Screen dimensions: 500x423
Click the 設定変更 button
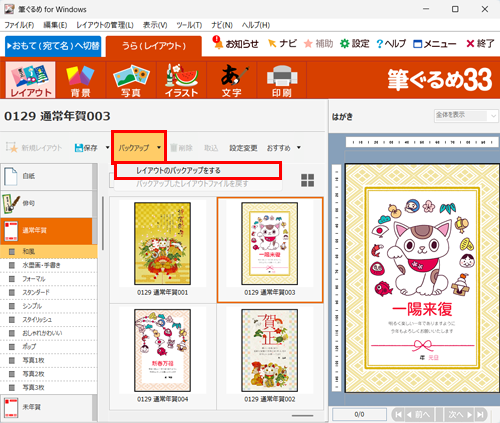(243, 148)
